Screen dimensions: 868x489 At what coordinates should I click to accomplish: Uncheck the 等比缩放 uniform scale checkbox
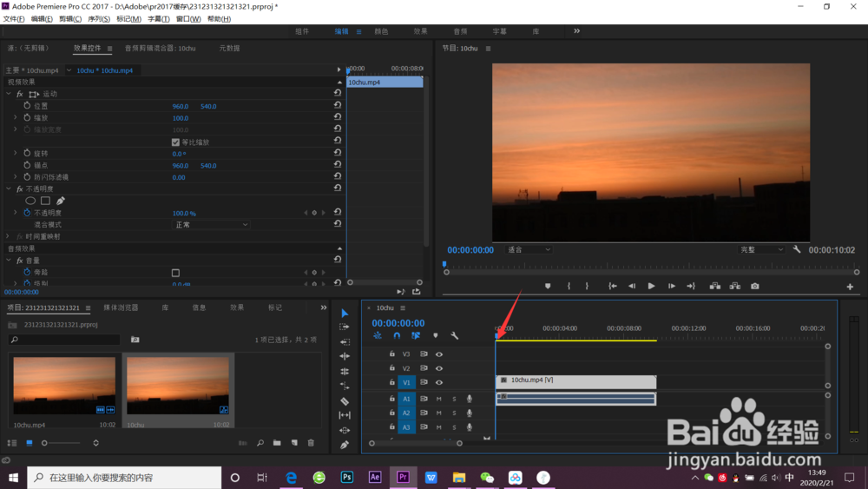click(176, 142)
